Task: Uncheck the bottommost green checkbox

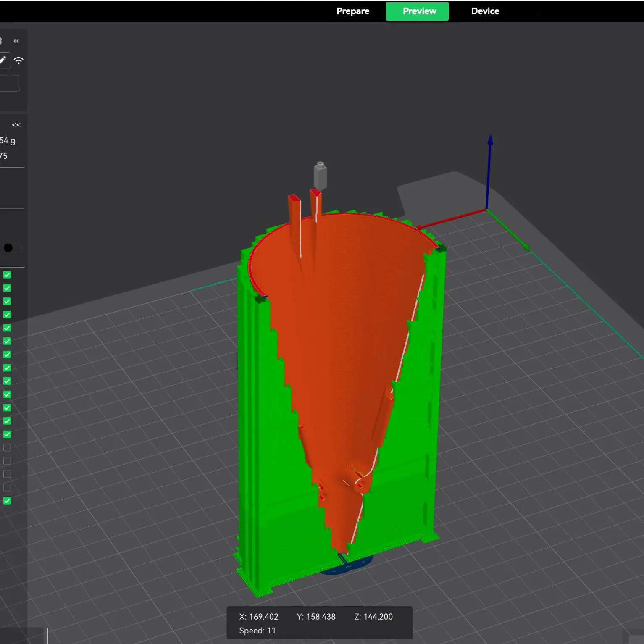Action: (x=7, y=501)
